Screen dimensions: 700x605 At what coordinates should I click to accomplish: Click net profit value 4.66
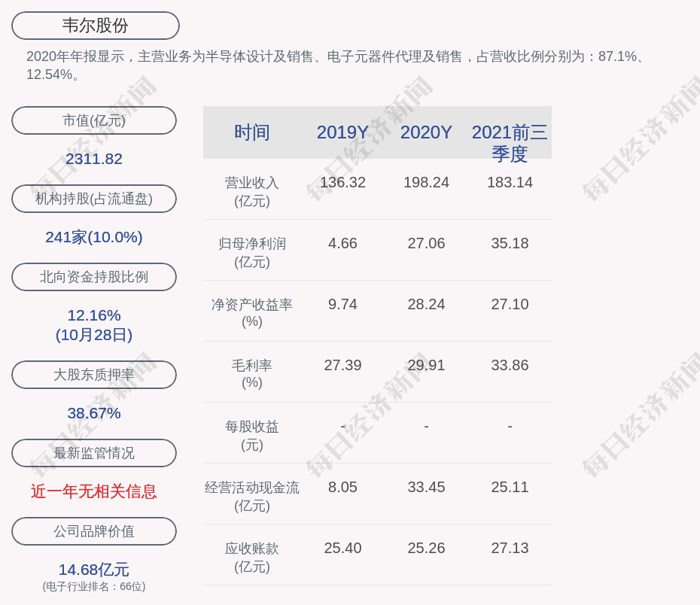coord(343,244)
